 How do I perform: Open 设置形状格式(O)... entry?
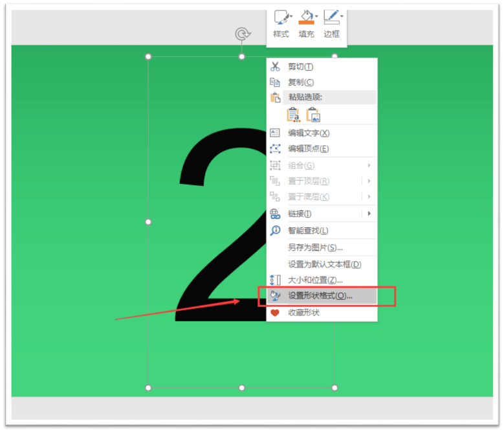pyautogui.click(x=322, y=296)
